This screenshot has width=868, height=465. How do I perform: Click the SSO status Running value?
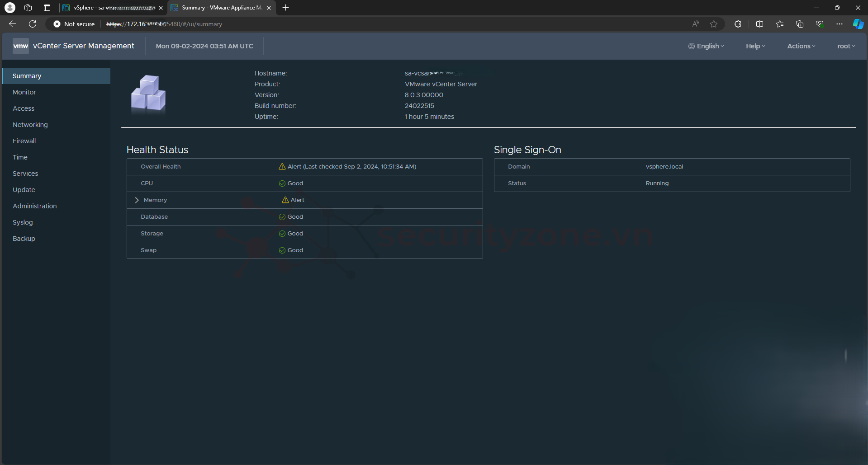pyautogui.click(x=657, y=183)
